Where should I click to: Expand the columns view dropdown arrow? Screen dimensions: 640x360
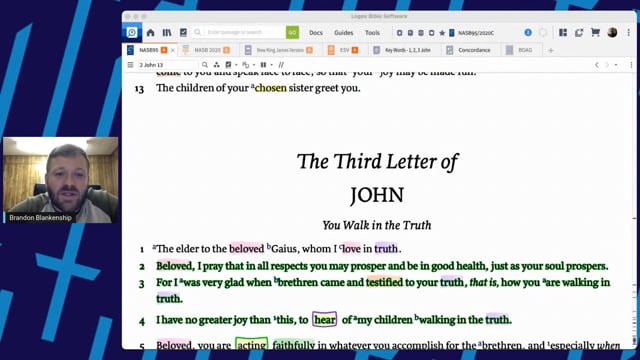coord(271,65)
